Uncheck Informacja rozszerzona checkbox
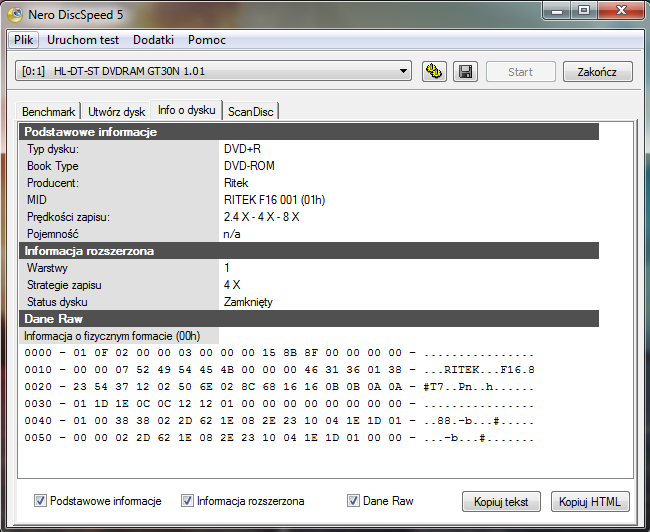 pos(187,501)
